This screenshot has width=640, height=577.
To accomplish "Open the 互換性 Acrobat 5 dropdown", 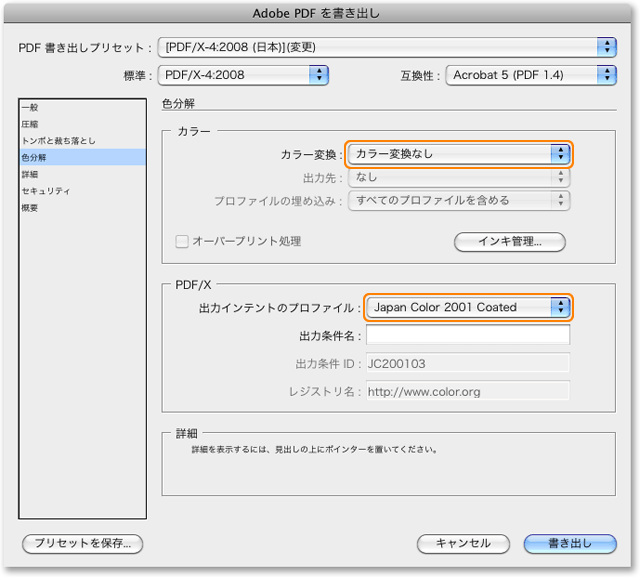I will pos(531,74).
